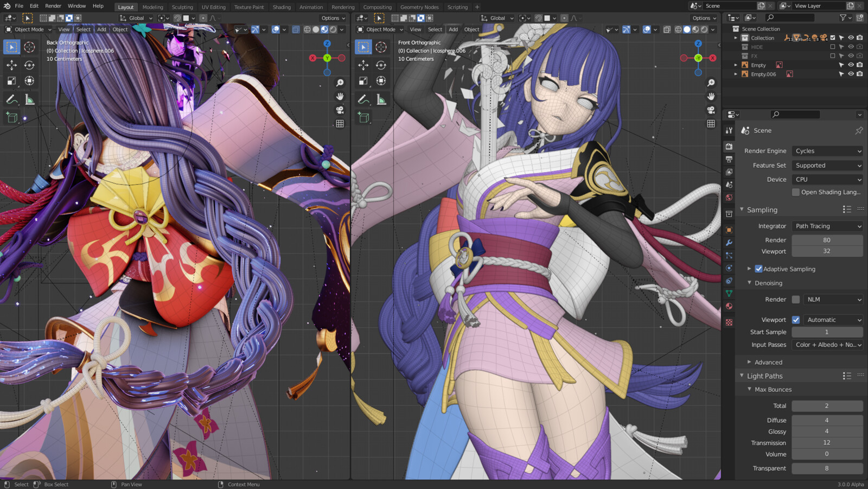Activate the Rotate tool in left viewport

pyautogui.click(x=29, y=65)
